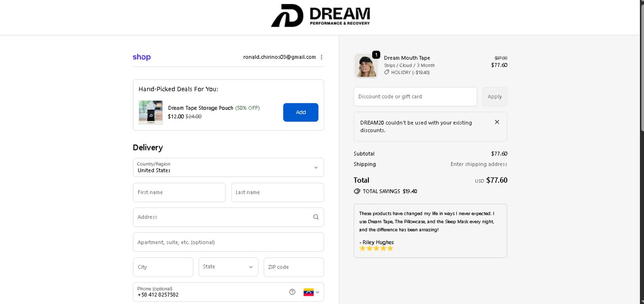Screen dimensions: 644x304
Task: Click the Riley Hughes reviewer name
Action: [378, 243]
